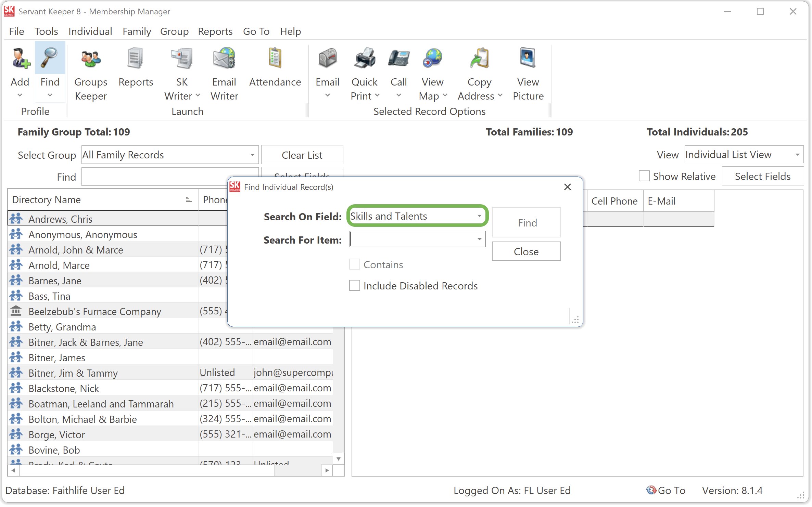The height and width of the screenshot is (507, 812).
Task: Click the Find magnifier icon
Action: click(x=50, y=58)
